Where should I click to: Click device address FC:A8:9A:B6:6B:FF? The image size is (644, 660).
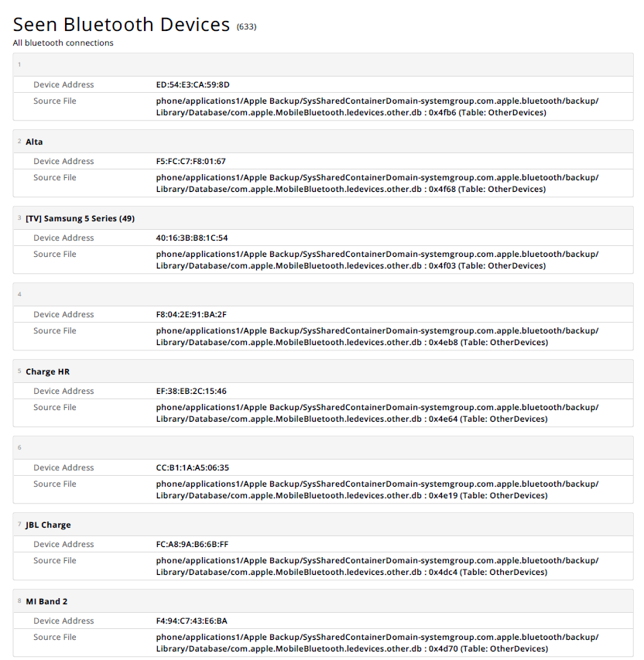(x=192, y=544)
